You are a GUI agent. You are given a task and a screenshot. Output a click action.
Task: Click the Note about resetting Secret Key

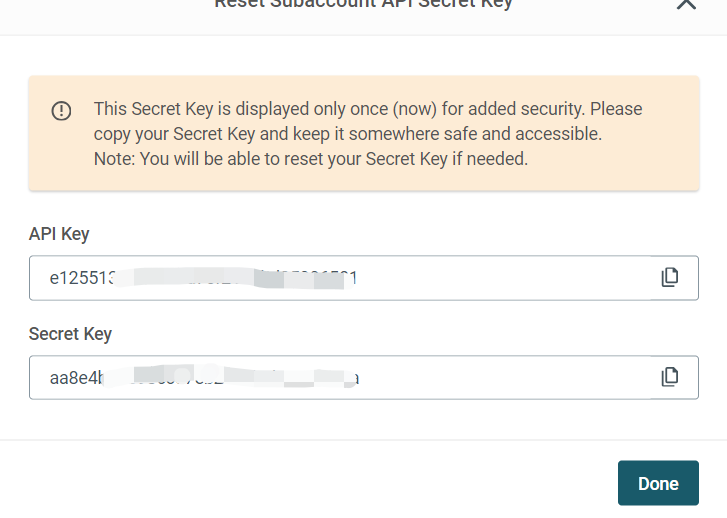311,159
